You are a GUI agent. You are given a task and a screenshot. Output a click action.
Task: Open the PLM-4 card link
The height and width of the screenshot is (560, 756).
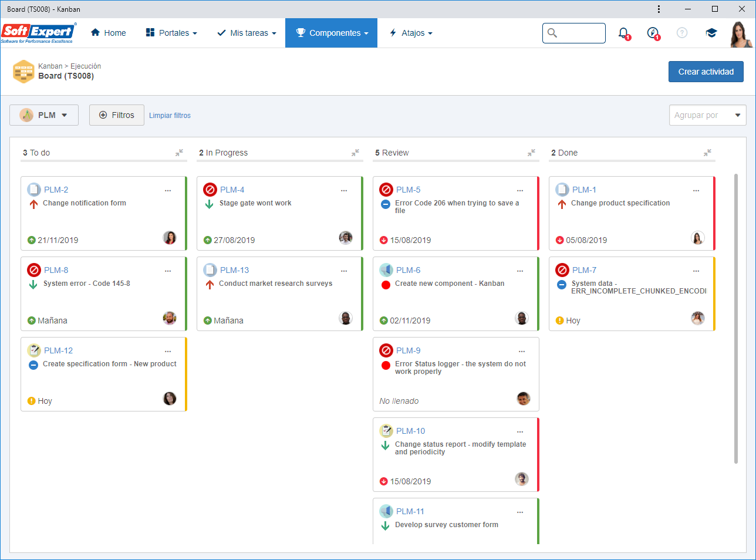pyautogui.click(x=232, y=190)
